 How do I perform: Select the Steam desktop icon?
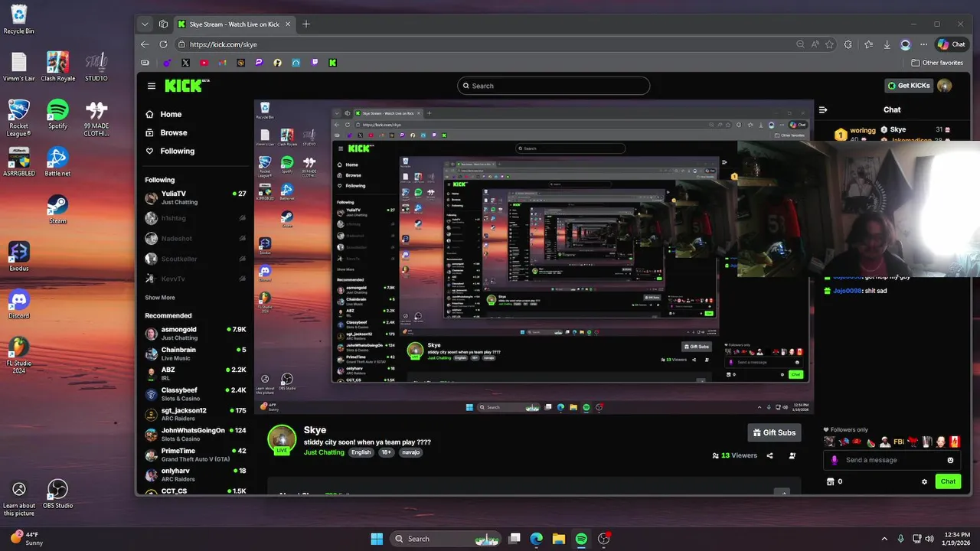(x=57, y=209)
